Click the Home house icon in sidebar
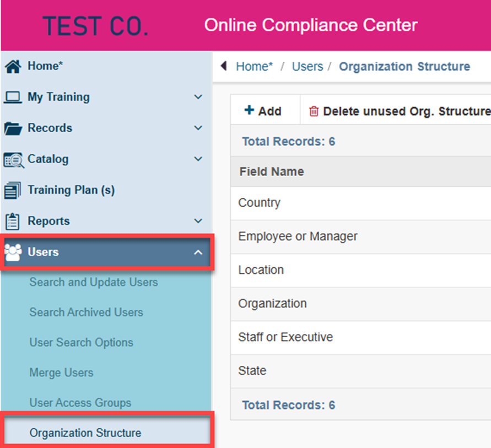The height and width of the screenshot is (448, 491). 13,66
